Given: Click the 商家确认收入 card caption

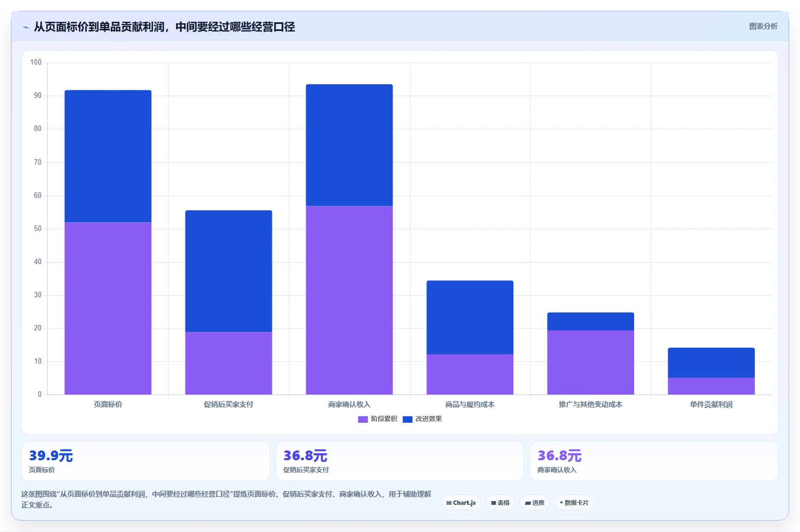Looking at the screenshot, I should (557, 470).
